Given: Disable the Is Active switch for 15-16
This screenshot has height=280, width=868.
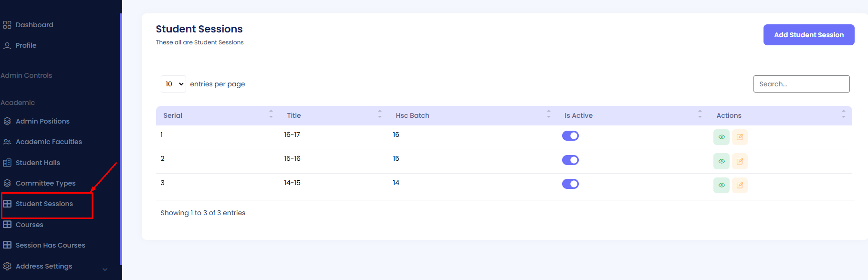Looking at the screenshot, I should click(x=570, y=160).
